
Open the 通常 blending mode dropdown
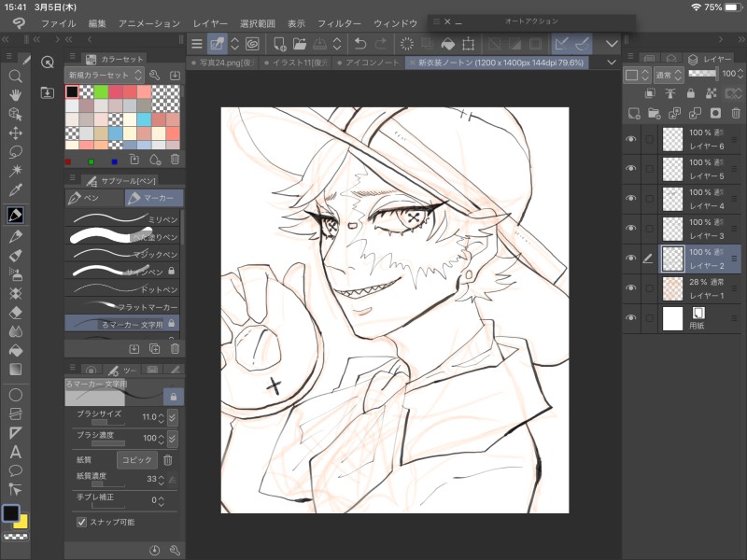pyautogui.click(x=669, y=75)
